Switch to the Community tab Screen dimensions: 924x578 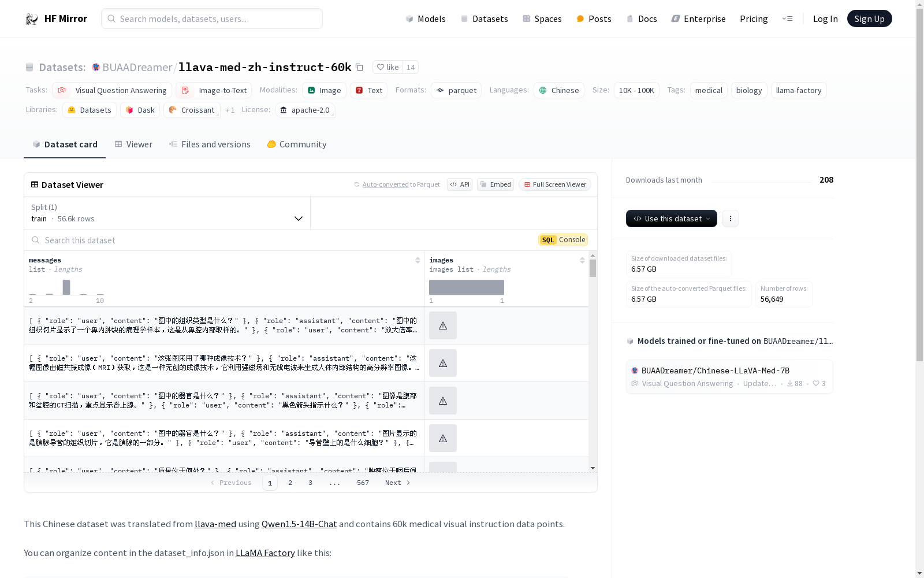(x=297, y=144)
